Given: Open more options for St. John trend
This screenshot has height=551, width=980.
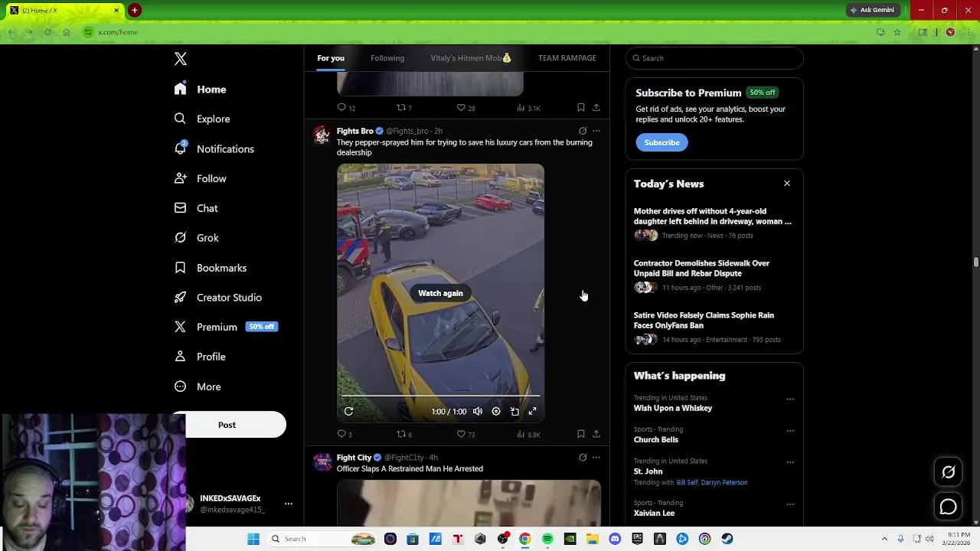Looking at the screenshot, I should coord(790,461).
